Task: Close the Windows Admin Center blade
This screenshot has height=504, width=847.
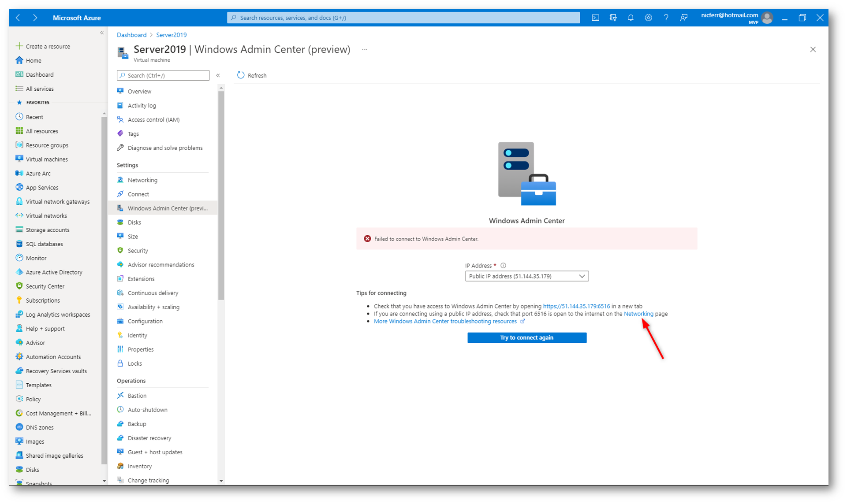Action: pyautogui.click(x=813, y=49)
